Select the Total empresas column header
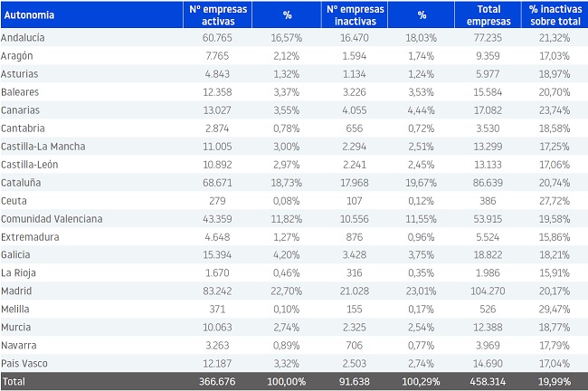Image resolution: width=588 pixels, height=391 pixels. pyautogui.click(x=488, y=15)
